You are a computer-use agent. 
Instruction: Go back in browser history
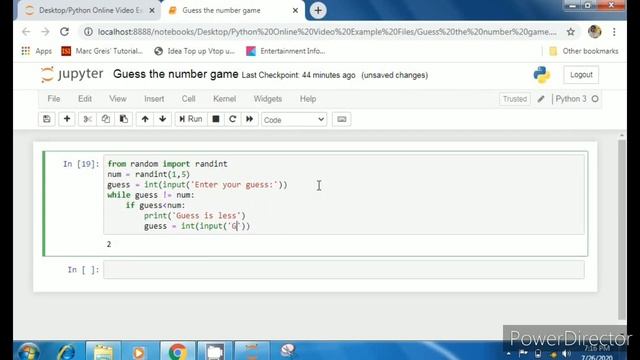[26, 32]
